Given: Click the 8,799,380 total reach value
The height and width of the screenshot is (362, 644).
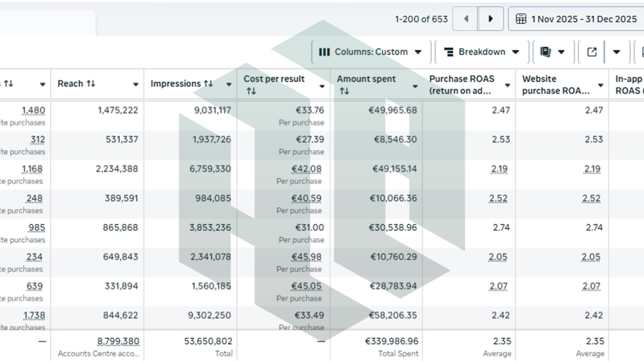Looking at the screenshot, I should (118, 341).
